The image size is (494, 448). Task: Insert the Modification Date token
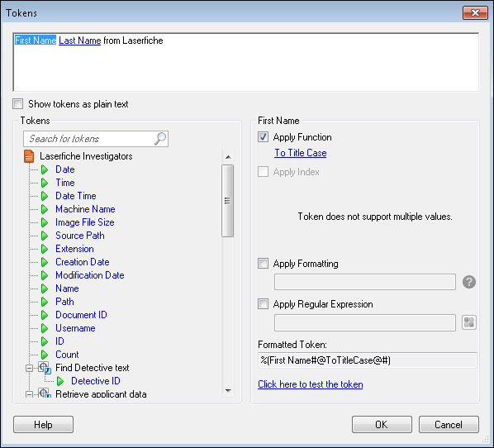click(x=90, y=275)
